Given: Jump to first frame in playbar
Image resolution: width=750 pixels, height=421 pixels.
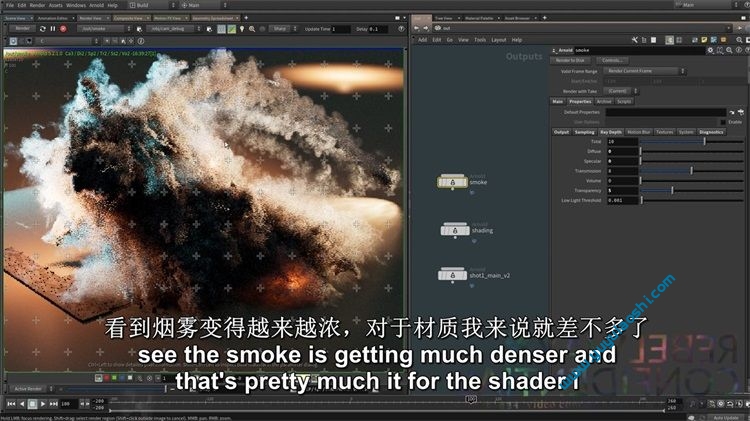Looking at the screenshot, I should [11, 404].
